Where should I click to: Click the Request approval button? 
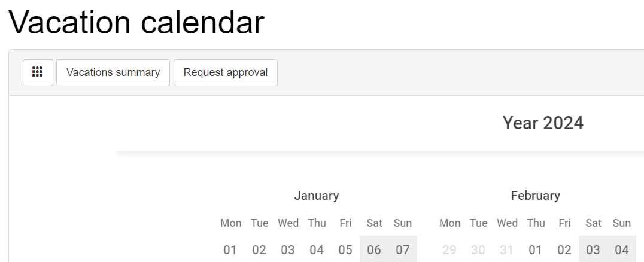(x=226, y=72)
